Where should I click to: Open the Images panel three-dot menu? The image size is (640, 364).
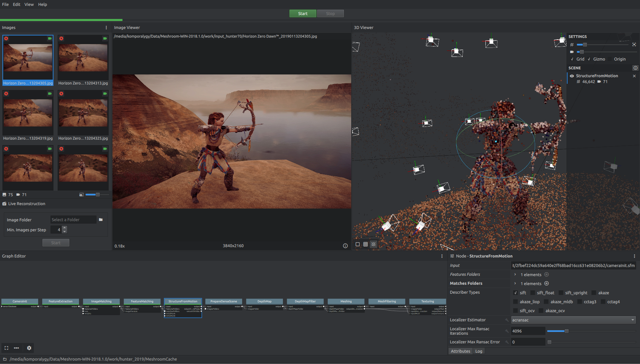106,28
